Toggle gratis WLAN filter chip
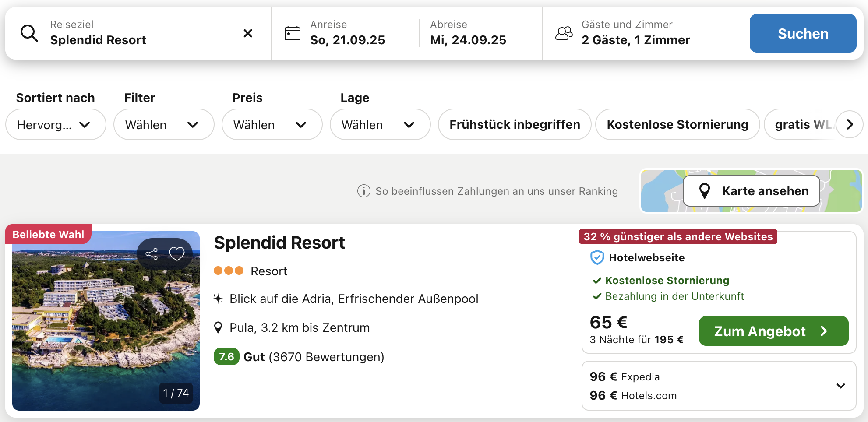This screenshot has width=868, height=422. click(801, 125)
